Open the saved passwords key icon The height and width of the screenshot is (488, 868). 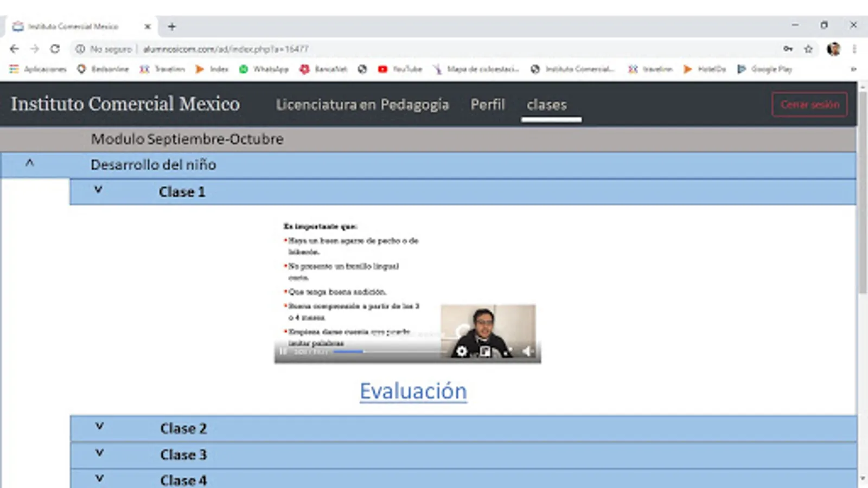click(788, 49)
